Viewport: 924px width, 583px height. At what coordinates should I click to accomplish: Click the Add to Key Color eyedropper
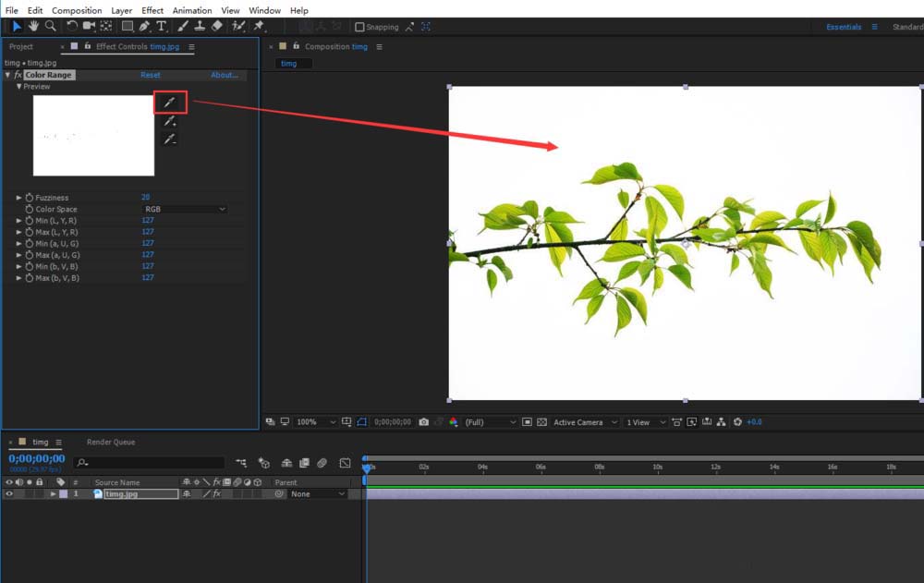(x=170, y=121)
